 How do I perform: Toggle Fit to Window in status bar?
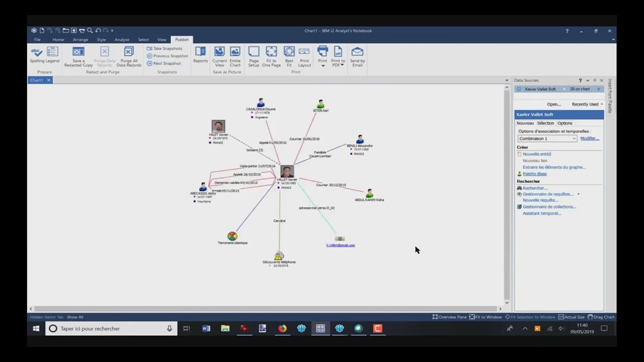pyautogui.click(x=486, y=317)
